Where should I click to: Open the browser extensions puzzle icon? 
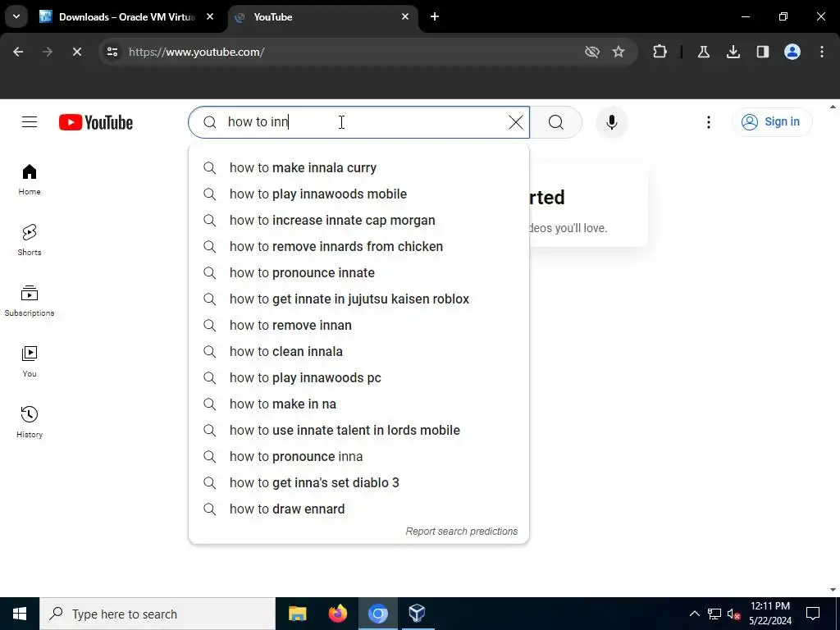pos(660,52)
